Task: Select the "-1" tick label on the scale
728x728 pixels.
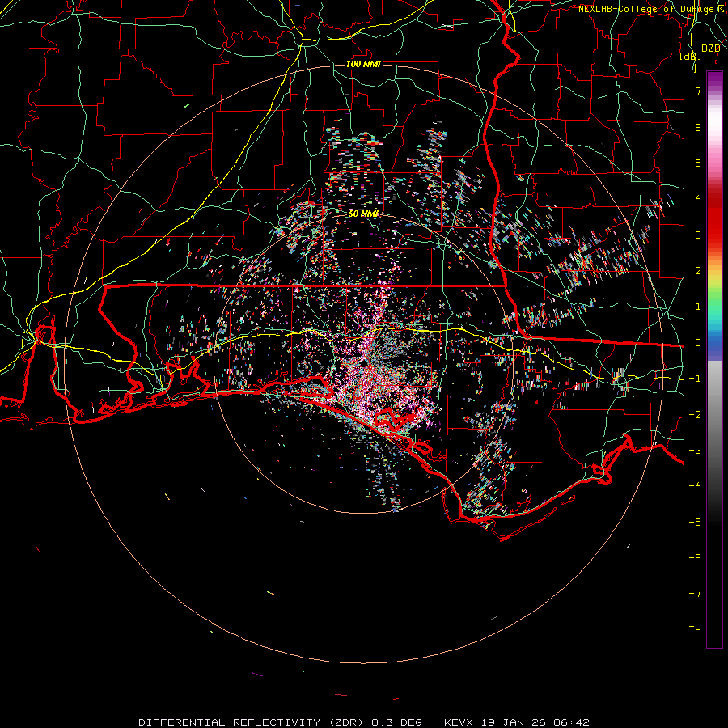Action: point(695,379)
